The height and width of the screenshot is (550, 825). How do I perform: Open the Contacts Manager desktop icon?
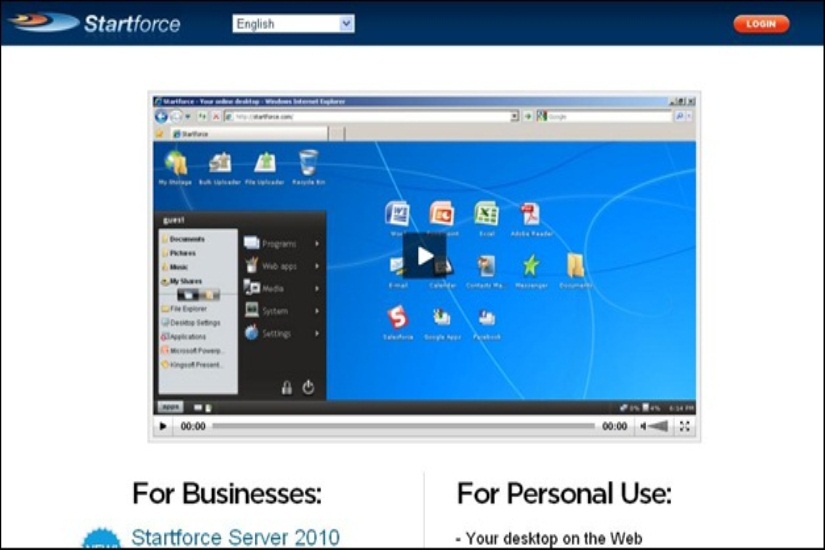(485, 271)
